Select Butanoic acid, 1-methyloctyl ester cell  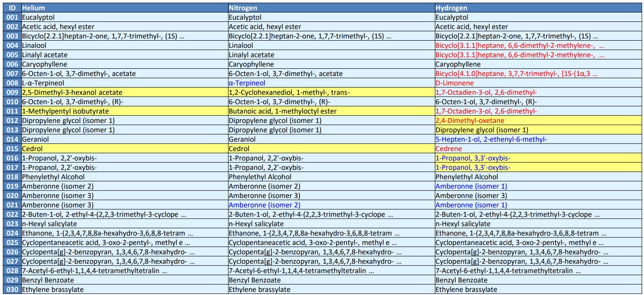(x=331, y=111)
